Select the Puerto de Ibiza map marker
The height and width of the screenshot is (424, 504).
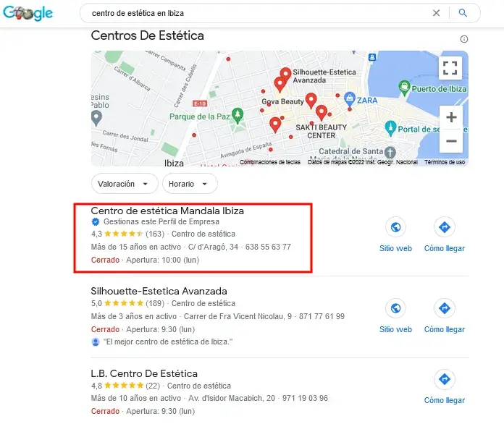click(x=404, y=88)
